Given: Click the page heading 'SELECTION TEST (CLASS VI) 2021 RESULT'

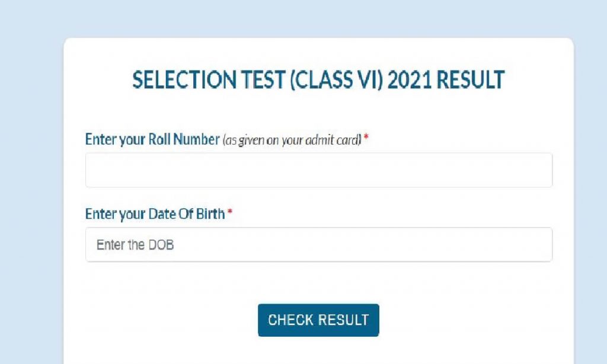Looking at the screenshot, I should click(x=318, y=80).
